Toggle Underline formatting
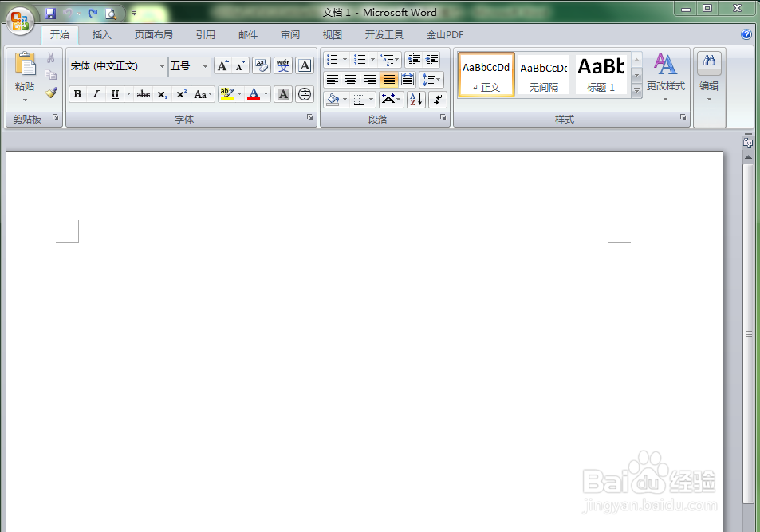 [115, 95]
